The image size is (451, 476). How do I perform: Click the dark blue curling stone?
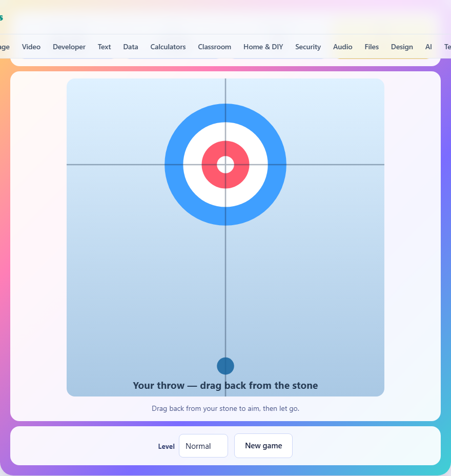pyautogui.click(x=225, y=366)
